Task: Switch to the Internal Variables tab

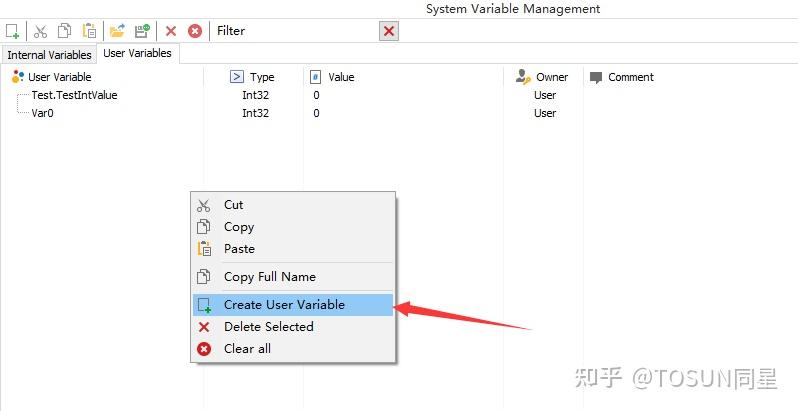Action: 49,55
